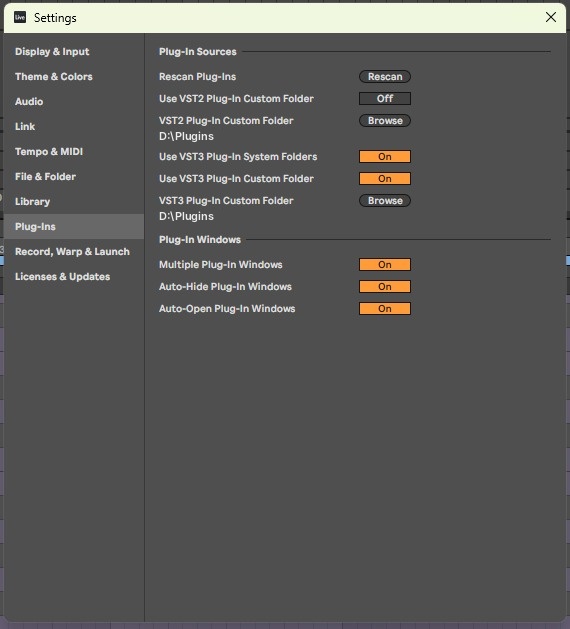The image size is (570, 629).
Task: Disable Use VST3 Plug-In Custom Folder
Action: tap(385, 179)
